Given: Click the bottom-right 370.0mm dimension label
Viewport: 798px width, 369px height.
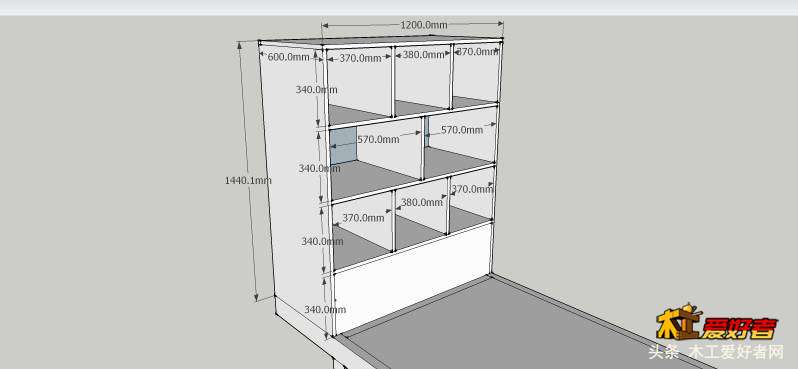Looking at the screenshot, I should [472, 189].
